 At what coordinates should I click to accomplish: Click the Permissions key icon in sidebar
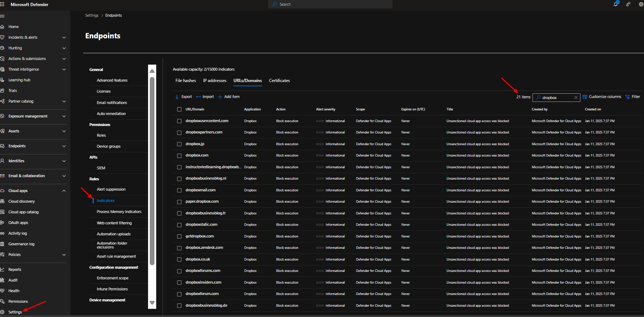[2, 301]
